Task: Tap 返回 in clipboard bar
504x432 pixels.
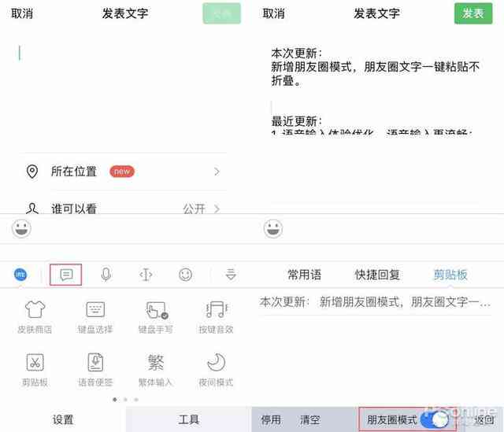Action: tap(484, 419)
